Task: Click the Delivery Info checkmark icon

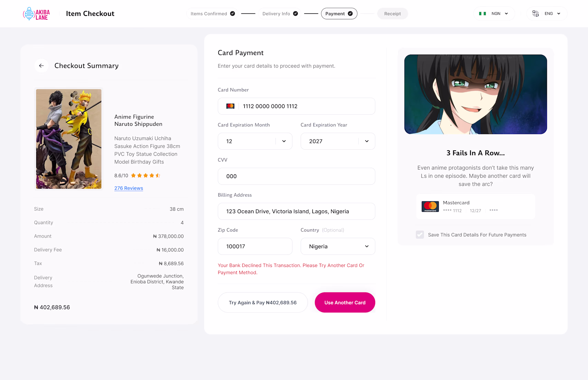Action: tap(295, 13)
